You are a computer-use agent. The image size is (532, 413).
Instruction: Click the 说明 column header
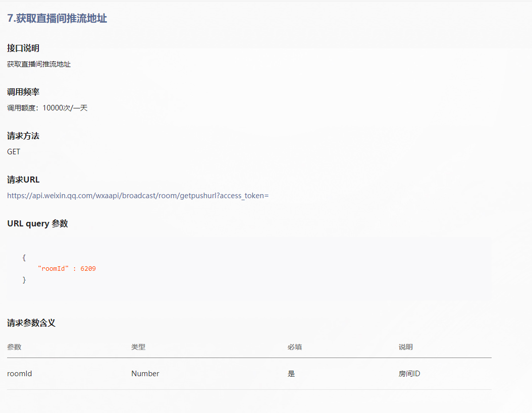coord(405,347)
